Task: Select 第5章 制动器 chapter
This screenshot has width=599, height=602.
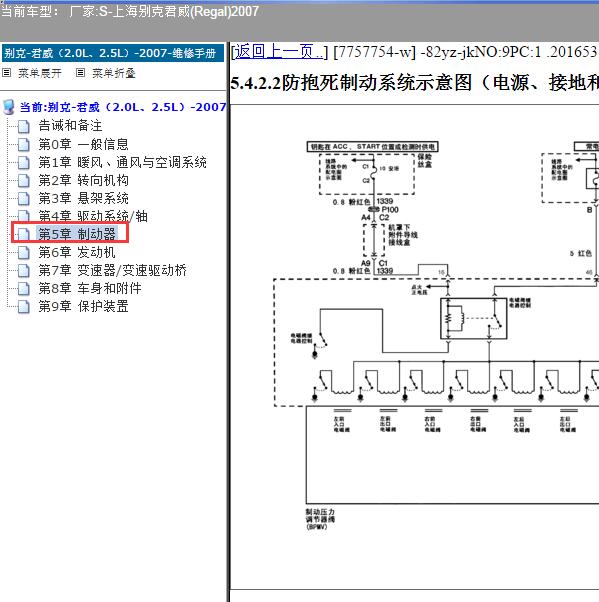Action: click(x=77, y=234)
